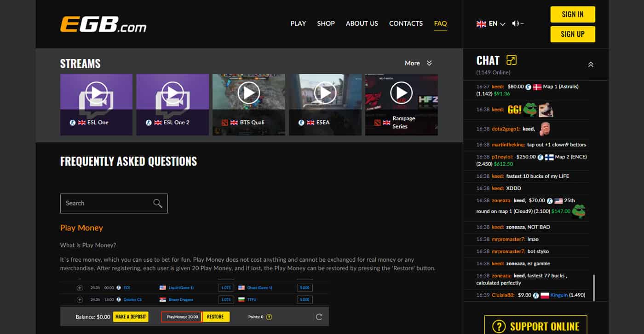The width and height of the screenshot is (644, 334).
Task: Collapse the chat panel chevron
Action: coord(591,64)
